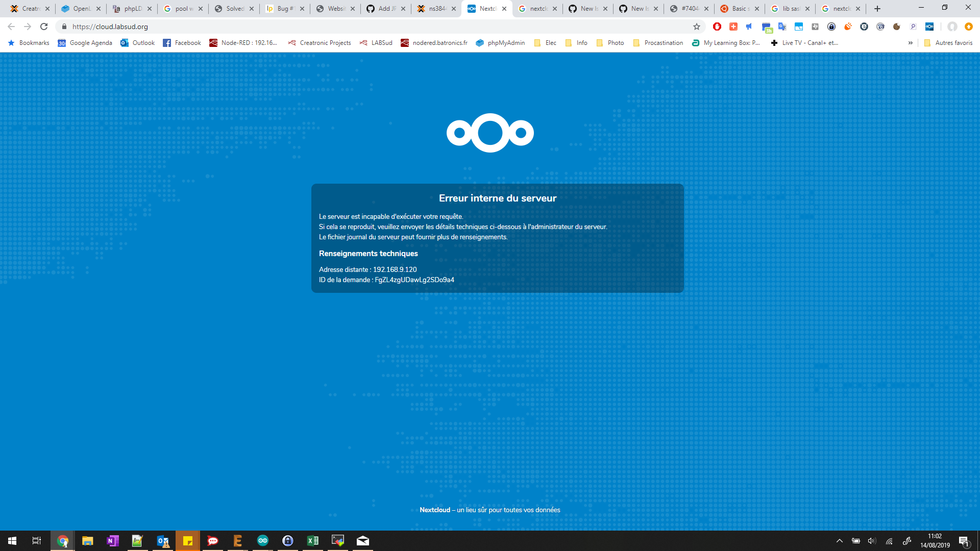Open Excel from the taskbar
The image size is (980, 551).
click(x=313, y=541)
